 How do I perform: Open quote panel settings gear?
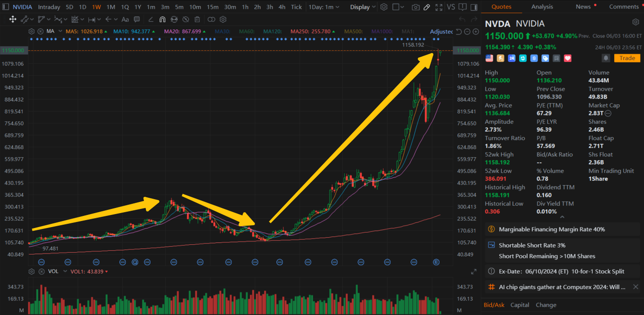pyautogui.click(x=635, y=23)
